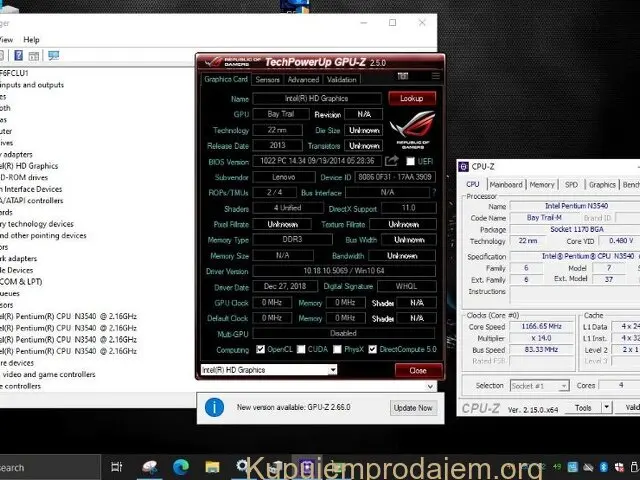Click the Task View taskbar icon

pyautogui.click(x=117, y=467)
